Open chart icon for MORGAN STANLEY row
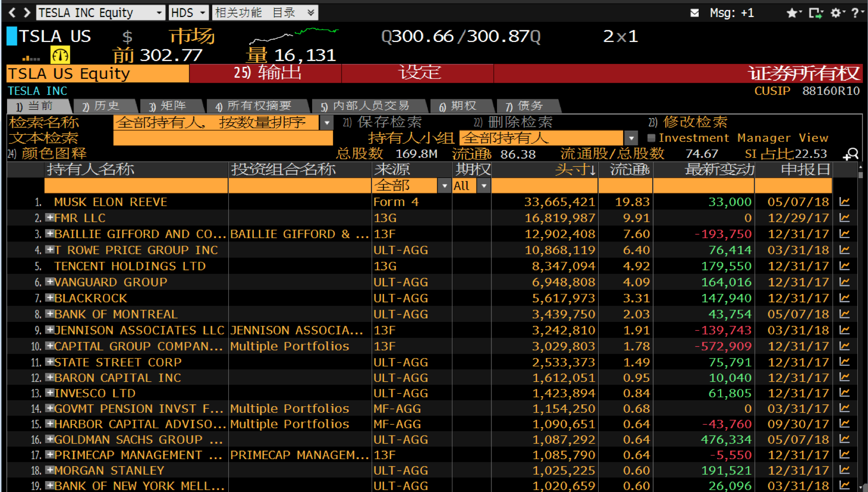Viewport: 868px width, 492px height. tap(845, 470)
